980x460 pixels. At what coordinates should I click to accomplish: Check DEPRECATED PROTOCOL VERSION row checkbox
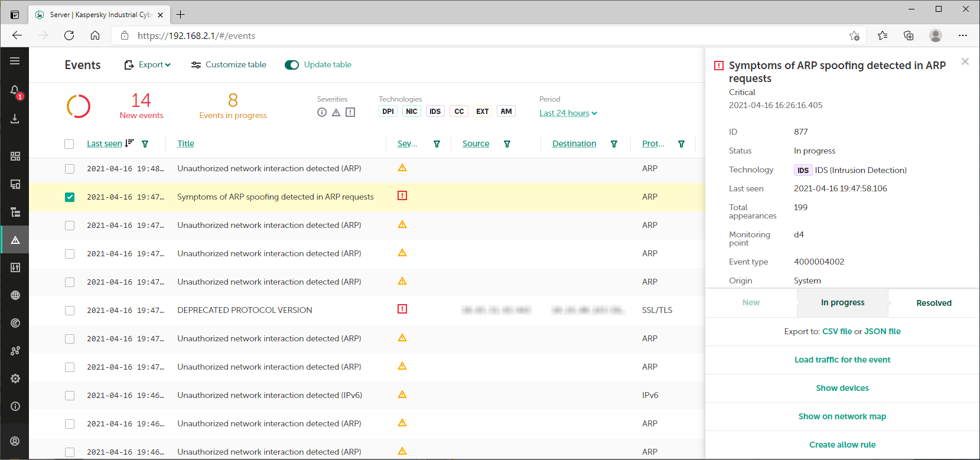coord(70,311)
